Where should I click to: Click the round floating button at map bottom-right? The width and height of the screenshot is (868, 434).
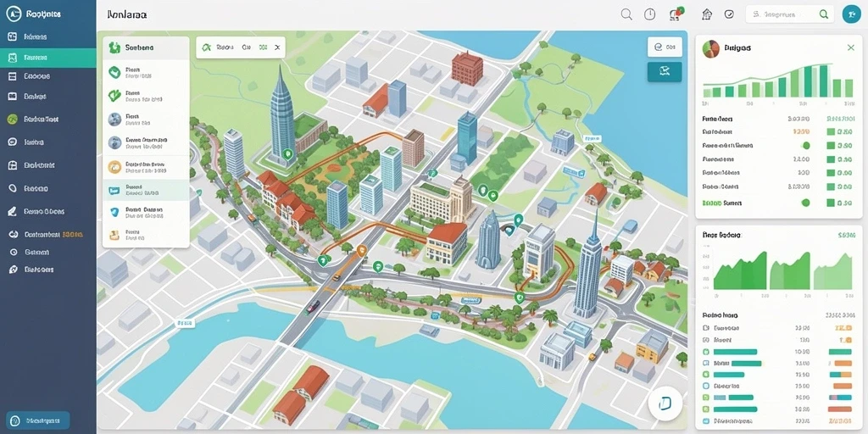pos(665,404)
